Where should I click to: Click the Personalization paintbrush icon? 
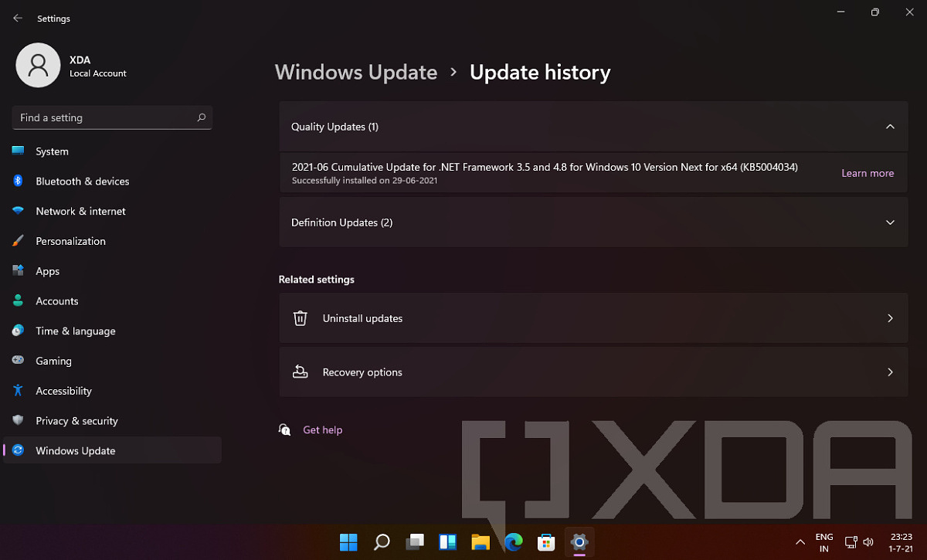[18, 241]
